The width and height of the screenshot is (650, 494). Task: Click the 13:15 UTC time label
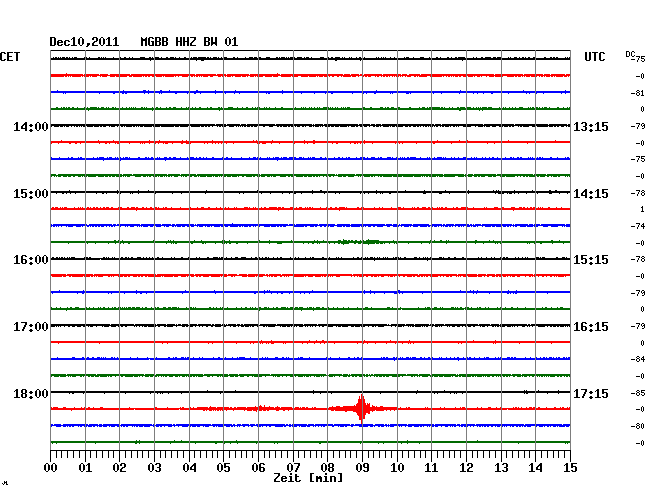(x=591, y=127)
